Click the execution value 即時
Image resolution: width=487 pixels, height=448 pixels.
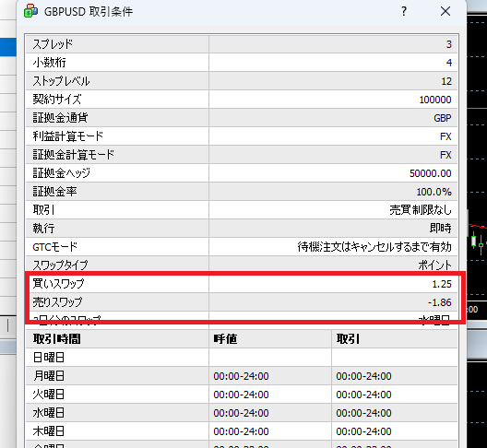(x=440, y=229)
